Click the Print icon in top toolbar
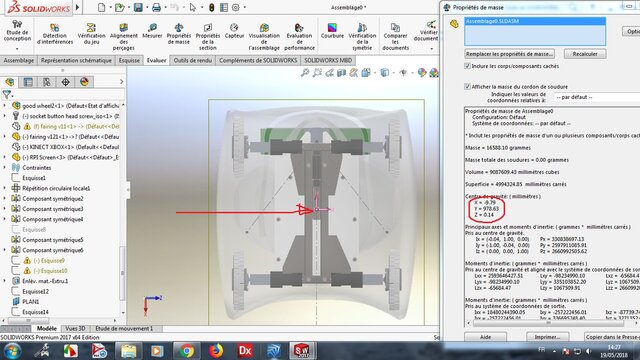Screen dimensions: 640x360 point(156,7)
